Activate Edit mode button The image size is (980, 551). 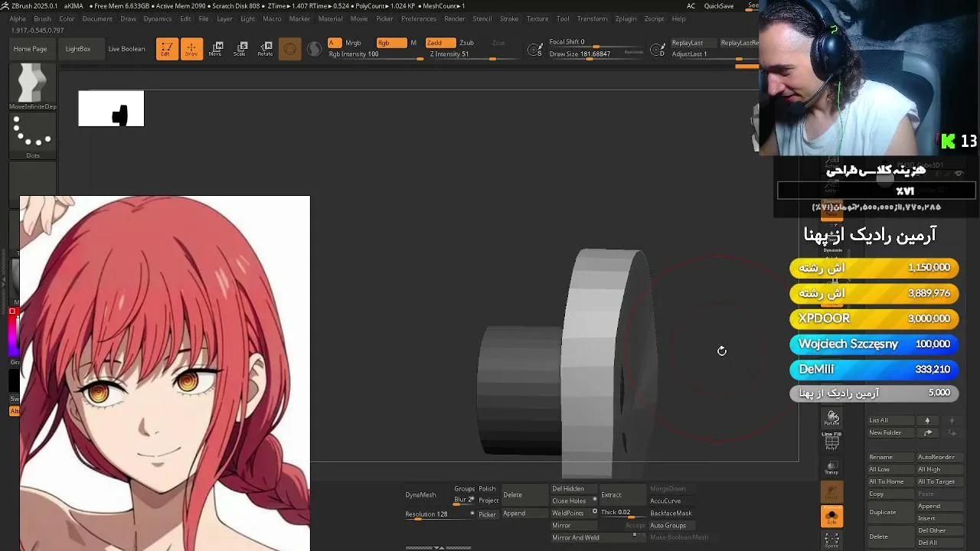(x=167, y=49)
